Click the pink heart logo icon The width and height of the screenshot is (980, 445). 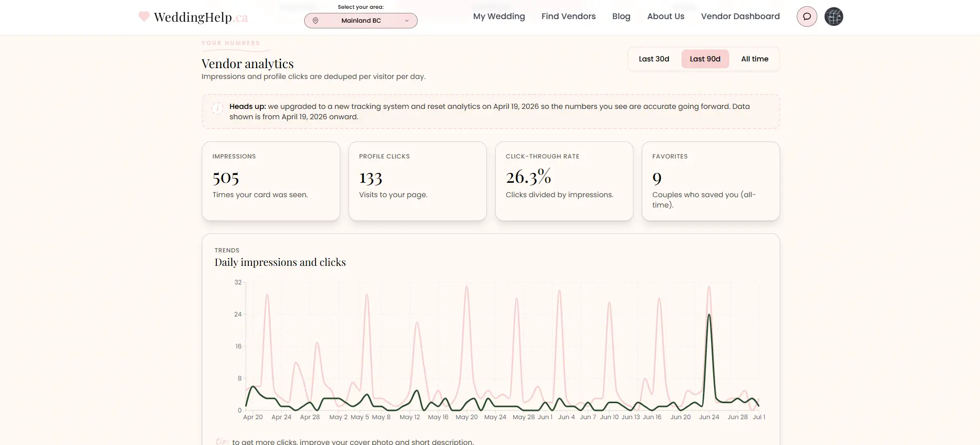pos(144,17)
